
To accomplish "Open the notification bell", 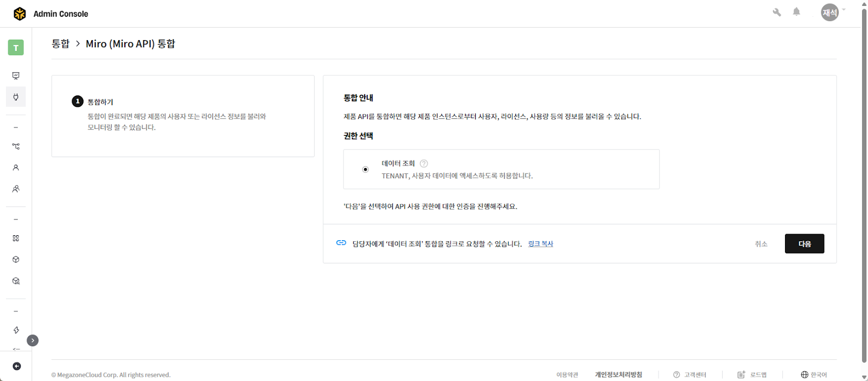I will point(796,12).
